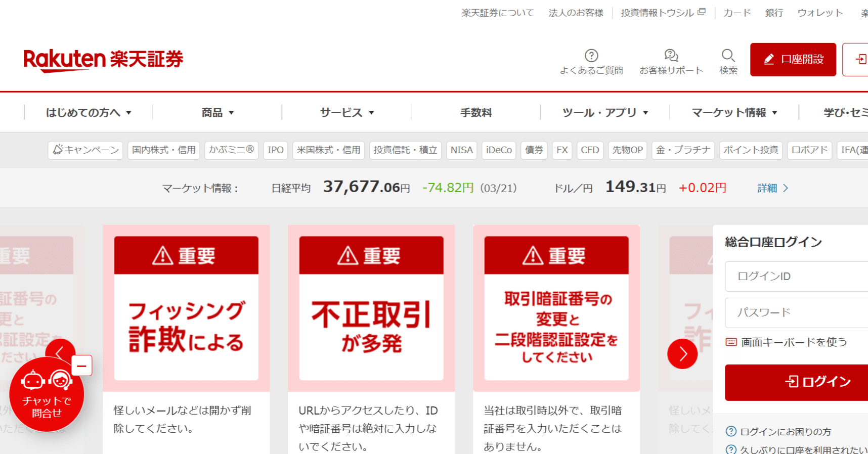868x454 pixels.
Task: Expand マーケット情報 dropdown menu
Action: pos(734,112)
